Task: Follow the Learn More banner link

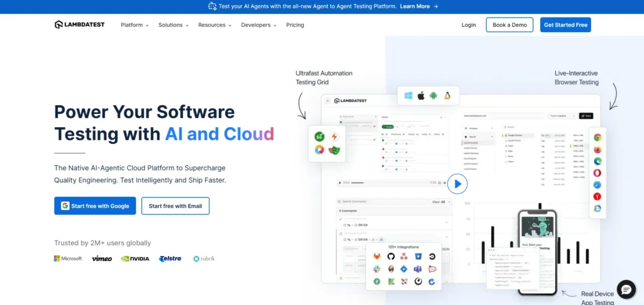Action: (x=419, y=6)
